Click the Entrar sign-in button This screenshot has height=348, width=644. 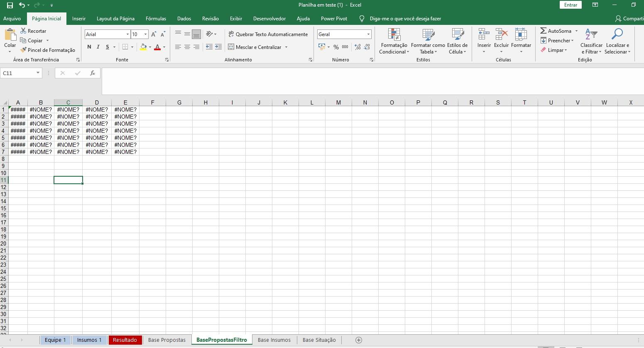pos(571,5)
